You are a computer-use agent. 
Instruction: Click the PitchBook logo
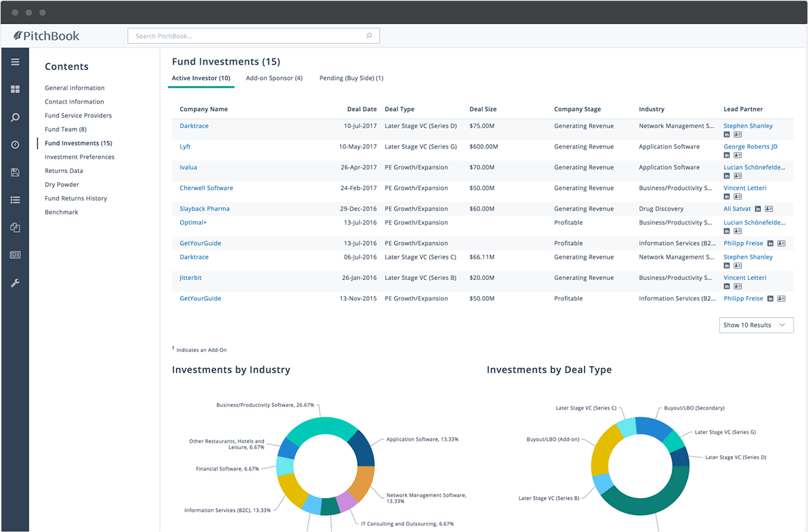click(46, 36)
